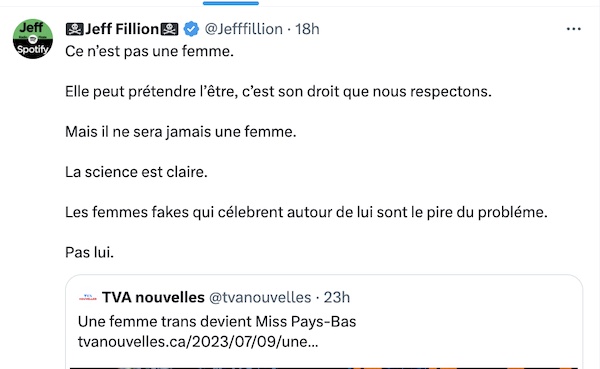Screen dimensions: 600x369
Task: Select the blue underlined active tab
Action: [x=231, y=3]
